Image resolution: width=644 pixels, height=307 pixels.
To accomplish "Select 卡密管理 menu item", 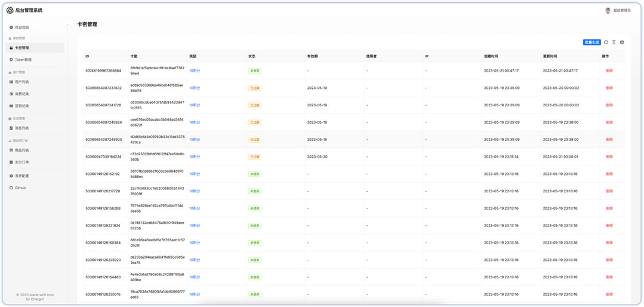I will [21, 48].
